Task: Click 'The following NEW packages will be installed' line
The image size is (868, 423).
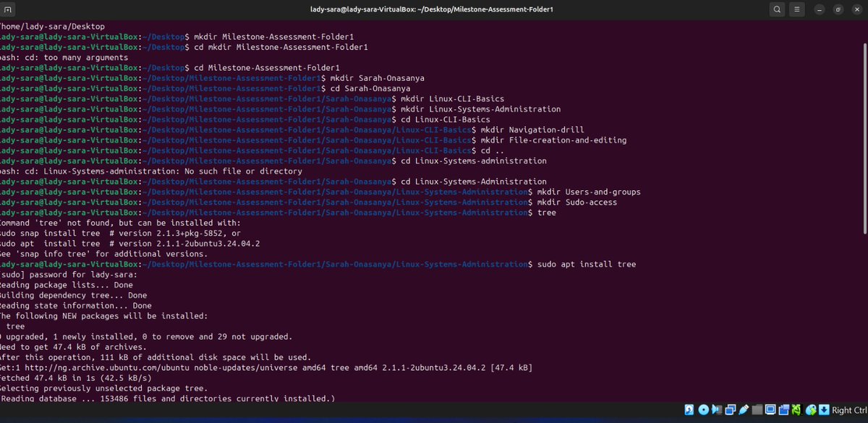Action: pos(103,316)
